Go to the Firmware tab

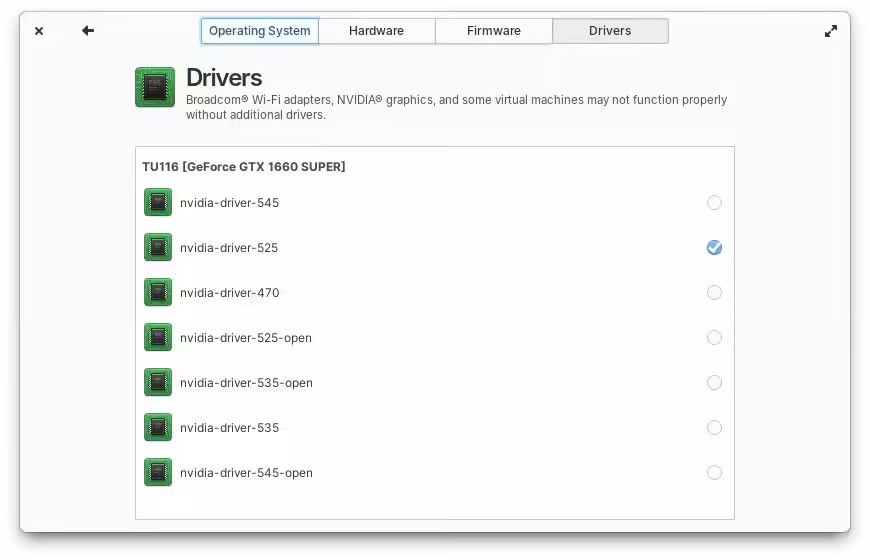pyautogui.click(x=493, y=31)
